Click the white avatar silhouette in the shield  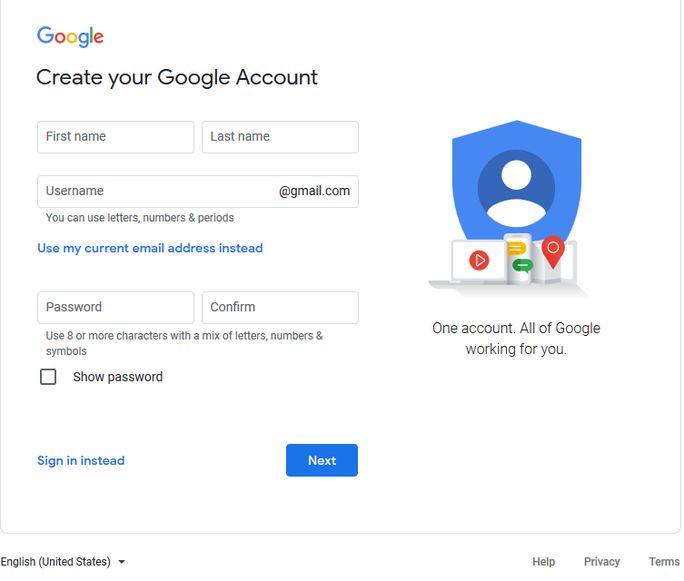(x=516, y=192)
